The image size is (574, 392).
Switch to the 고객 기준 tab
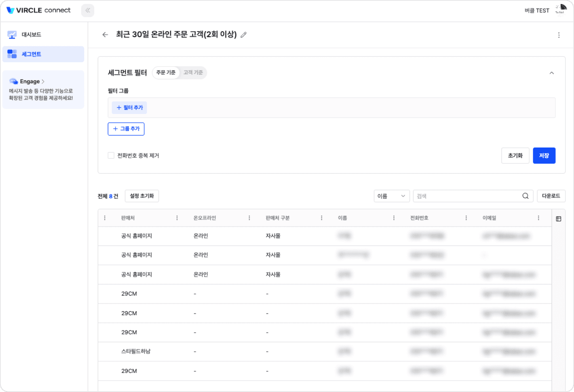coord(193,72)
